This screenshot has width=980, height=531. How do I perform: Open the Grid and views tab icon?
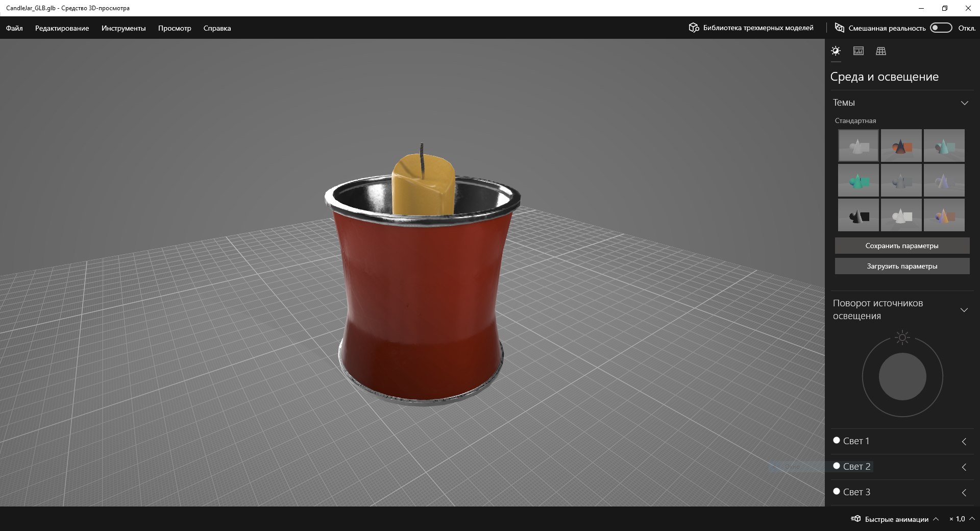(881, 51)
